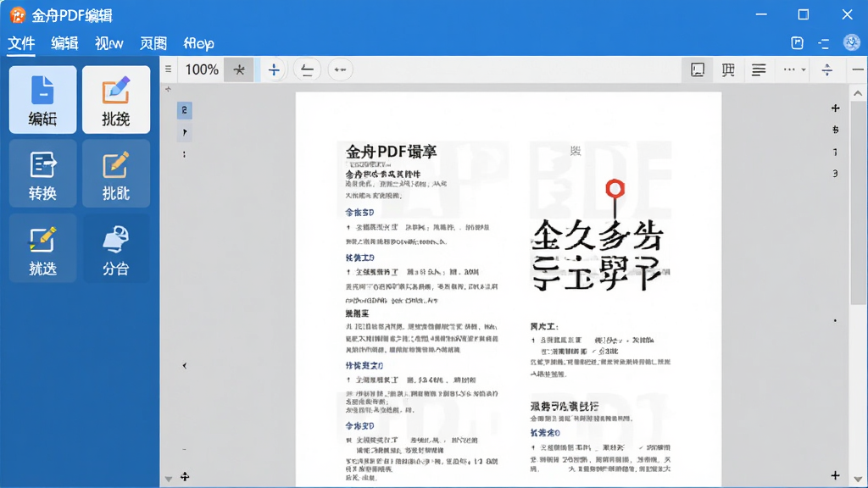The image size is (868, 488).
Task: Click the grid view icon in the toolbar
Action: 728,69
